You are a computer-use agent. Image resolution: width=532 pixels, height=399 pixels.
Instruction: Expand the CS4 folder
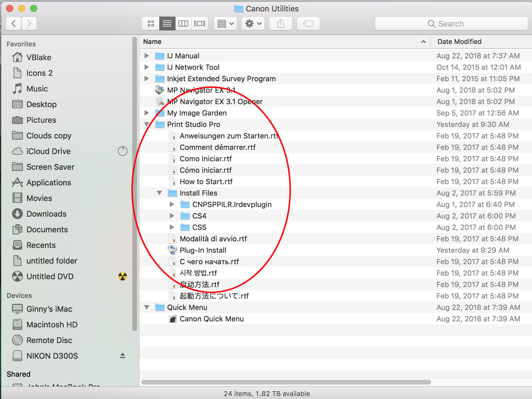click(x=172, y=216)
